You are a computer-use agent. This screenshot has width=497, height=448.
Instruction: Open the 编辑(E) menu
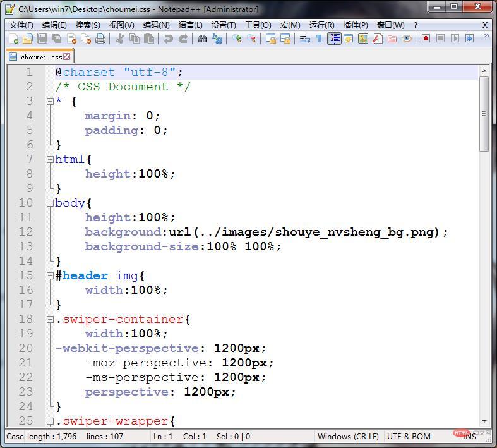tap(54, 25)
